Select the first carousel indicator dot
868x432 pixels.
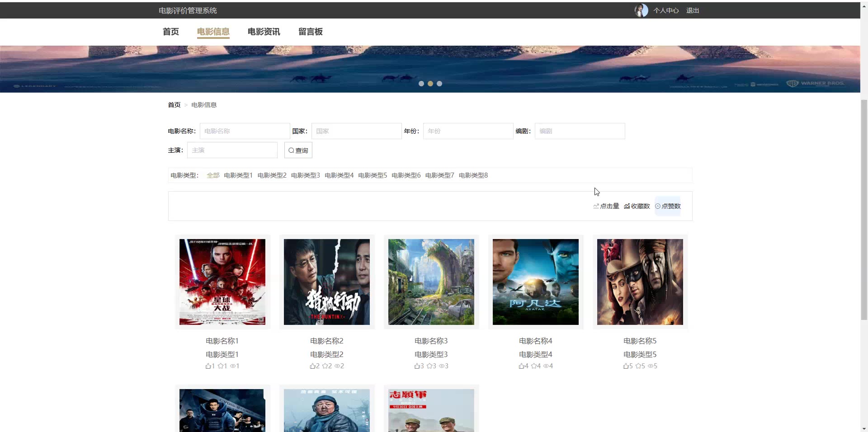tap(421, 84)
